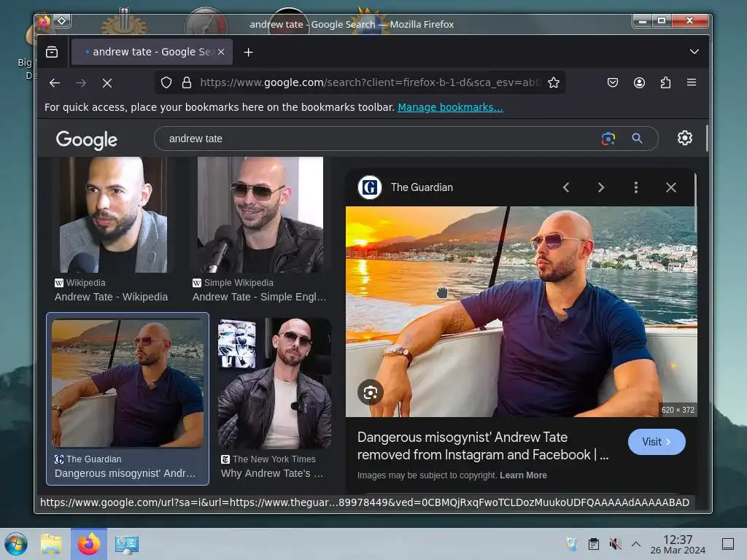Click the page vertical scrollbar
747x560 pixels.
coord(706,139)
